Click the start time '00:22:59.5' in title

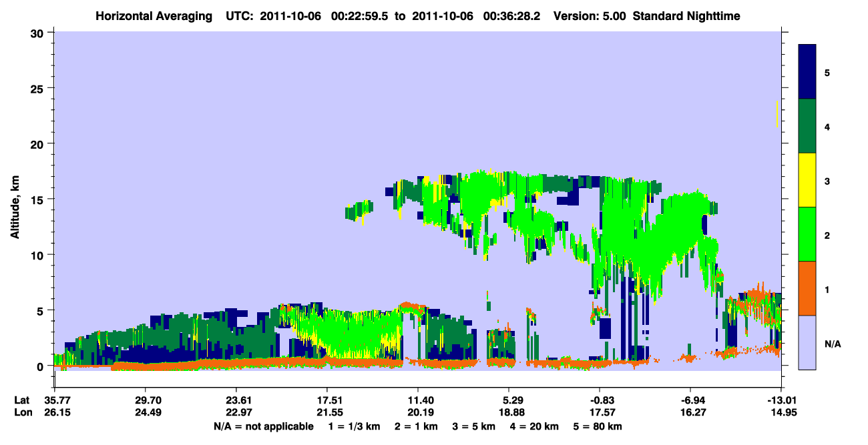(359, 15)
